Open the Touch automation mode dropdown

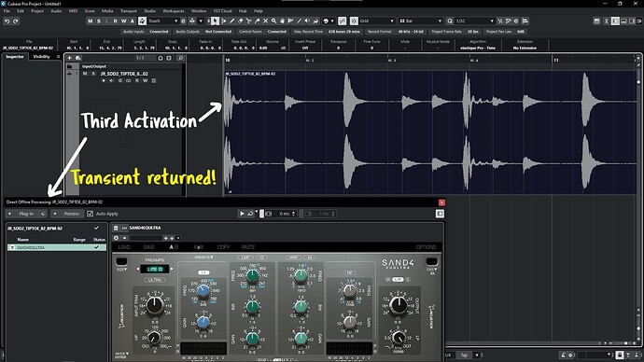[162, 21]
